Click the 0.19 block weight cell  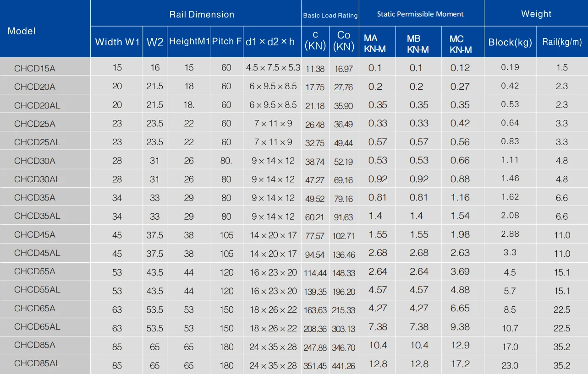(x=510, y=67)
